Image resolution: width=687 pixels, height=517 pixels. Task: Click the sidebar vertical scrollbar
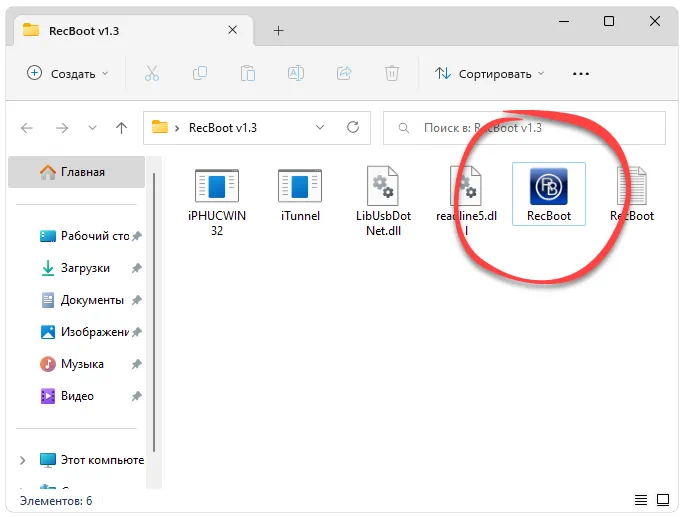click(154, 312)
